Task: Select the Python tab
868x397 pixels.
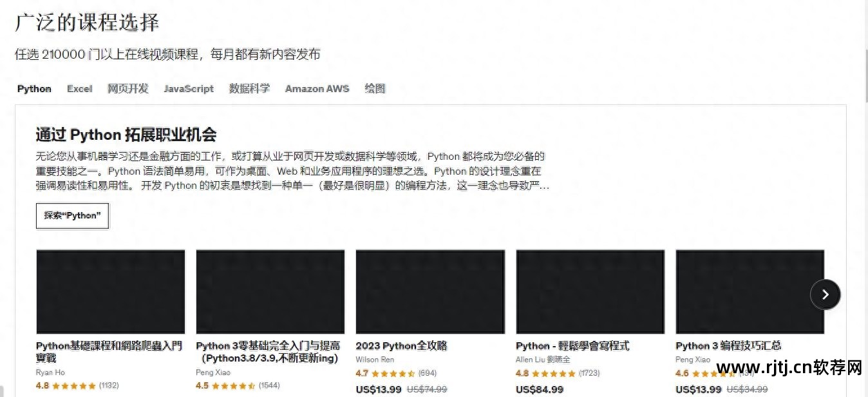Action: pyautogui.click(x=33, y=89)
